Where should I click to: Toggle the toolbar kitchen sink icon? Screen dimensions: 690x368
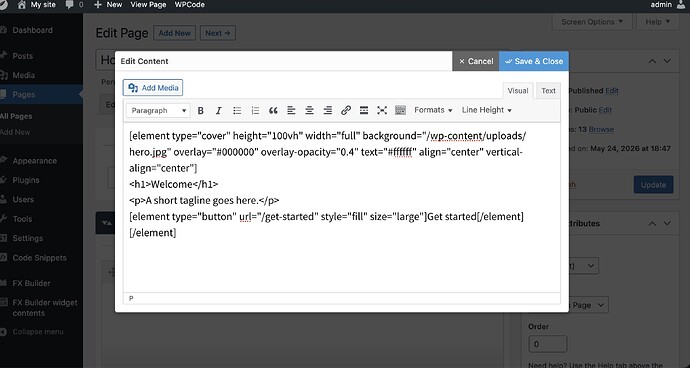click(x=400, y=110)
